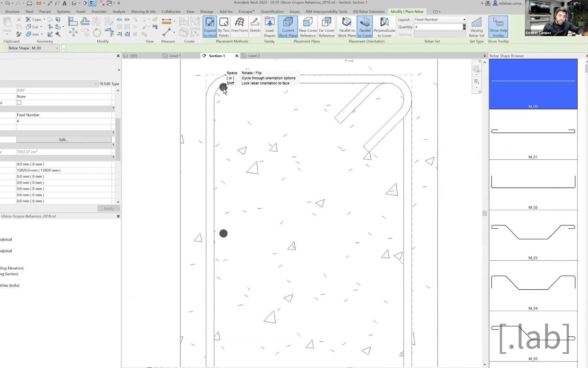Open the Annotate ribbon tab

99,12
